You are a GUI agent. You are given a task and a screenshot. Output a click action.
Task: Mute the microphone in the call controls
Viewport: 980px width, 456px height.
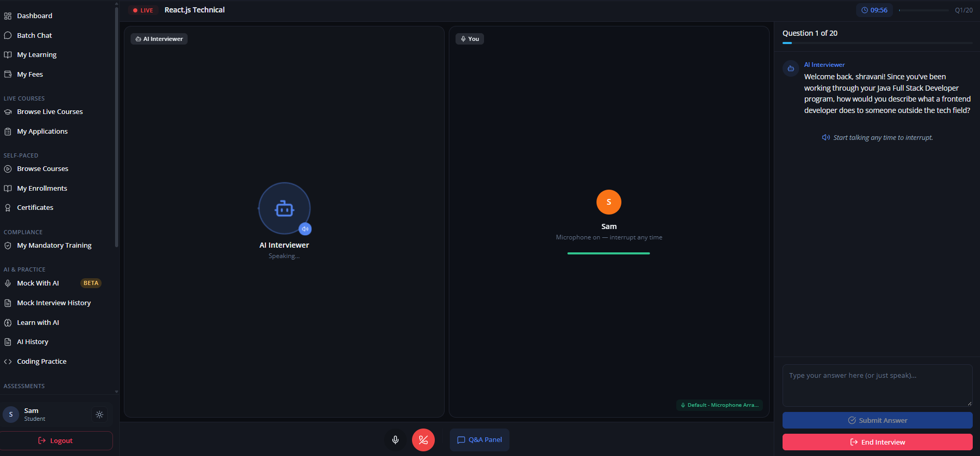[395, 440]
